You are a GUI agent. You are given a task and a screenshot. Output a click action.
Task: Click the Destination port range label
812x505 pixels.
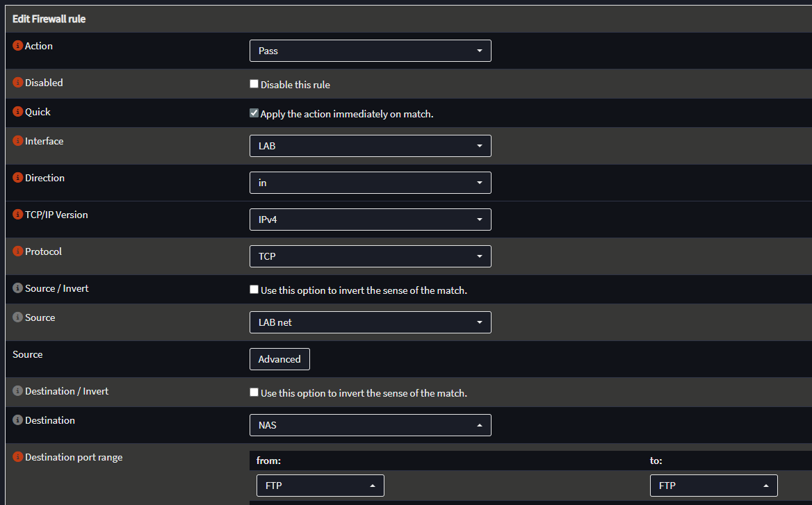coord(74,457)
